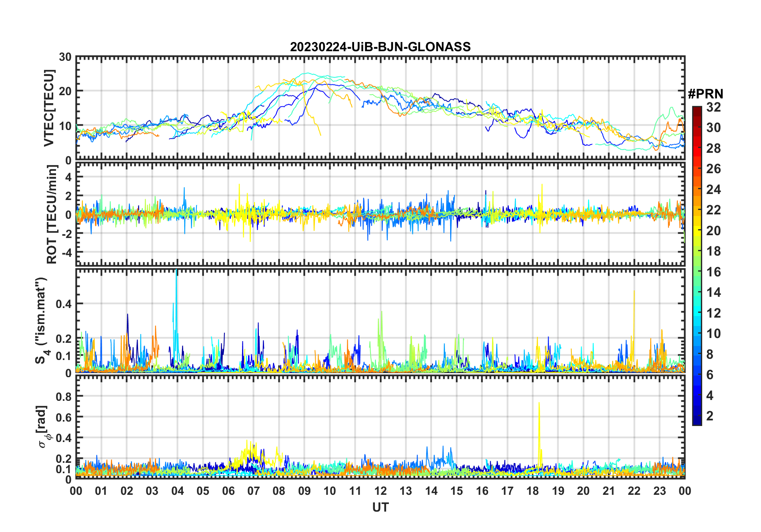Click colorbar tick label 16
The image size is (761, 532).
pyautogui.click(x=713, y=272)
